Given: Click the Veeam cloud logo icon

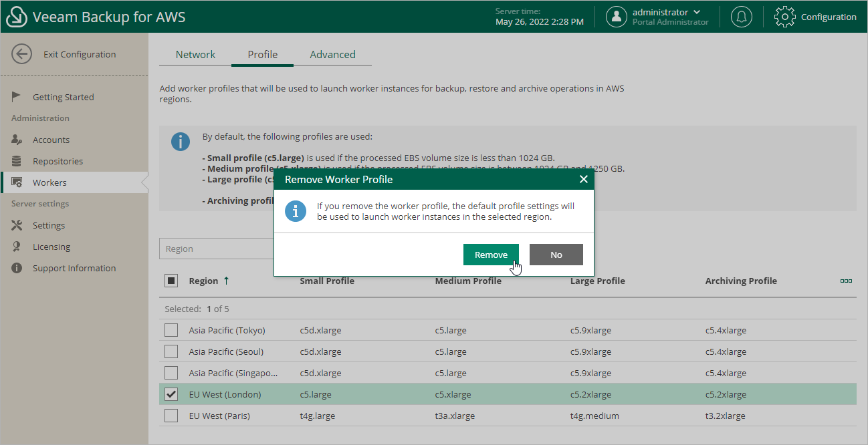Looking at the screenshot, I should click(x=17, y=17).
